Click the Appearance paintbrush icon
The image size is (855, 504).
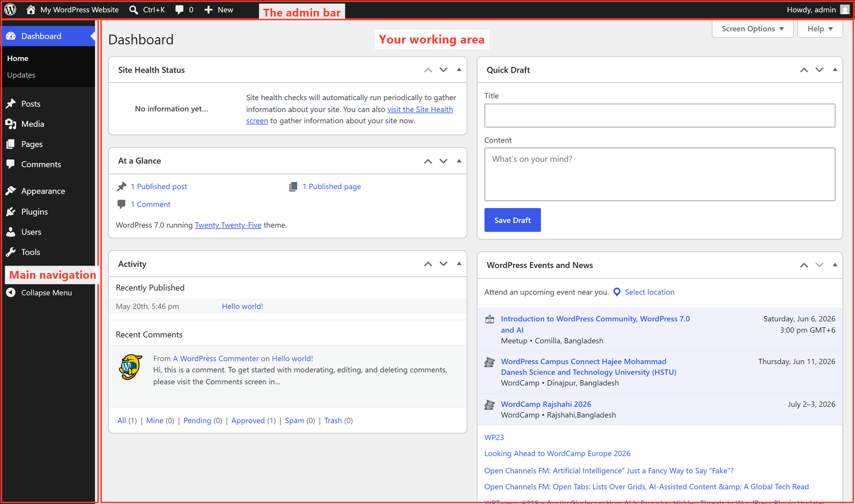pyautogui.click(x=11, y=191)
